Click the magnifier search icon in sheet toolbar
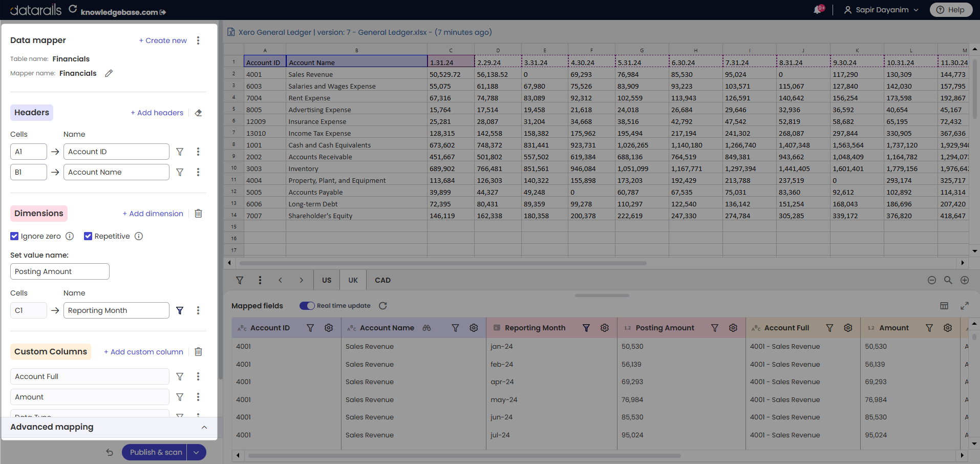The height and width of the screenshot is (464, 980). tap(948, 280)
